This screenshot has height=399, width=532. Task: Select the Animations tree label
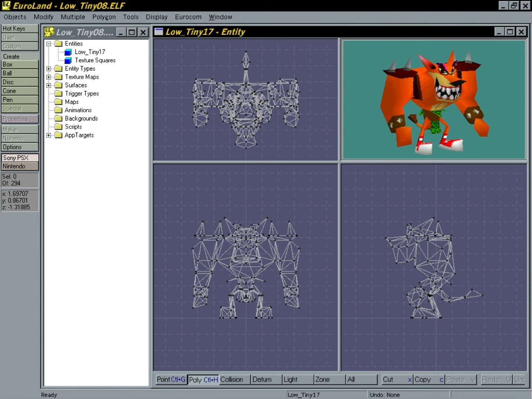(x=78, y=110)
